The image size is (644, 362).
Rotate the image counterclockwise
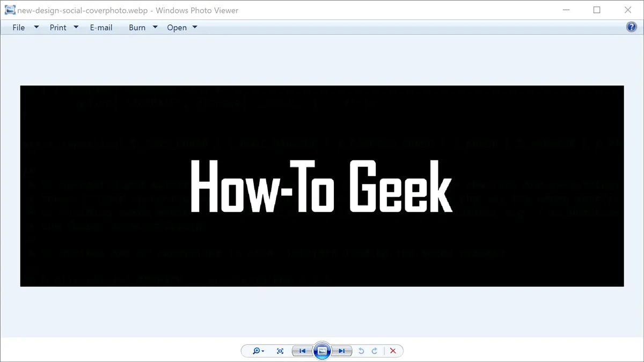[x=361, y=351]
